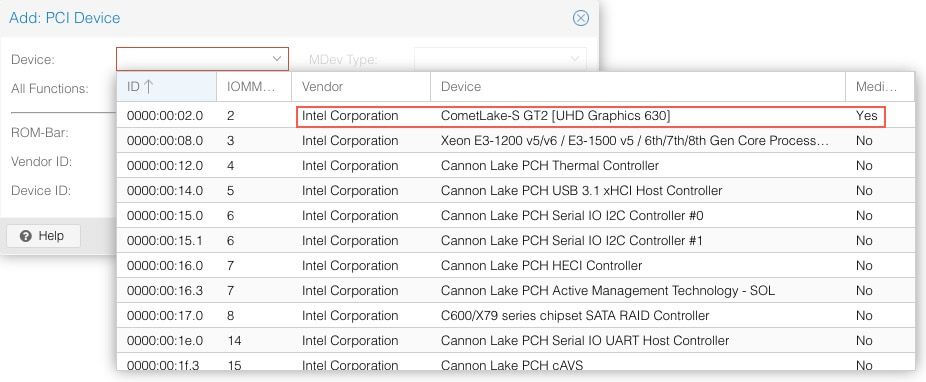Choose Cannon Lake PCH HECI Controller
The height and width of the screenshot is (382, 926).
point(515,266)
